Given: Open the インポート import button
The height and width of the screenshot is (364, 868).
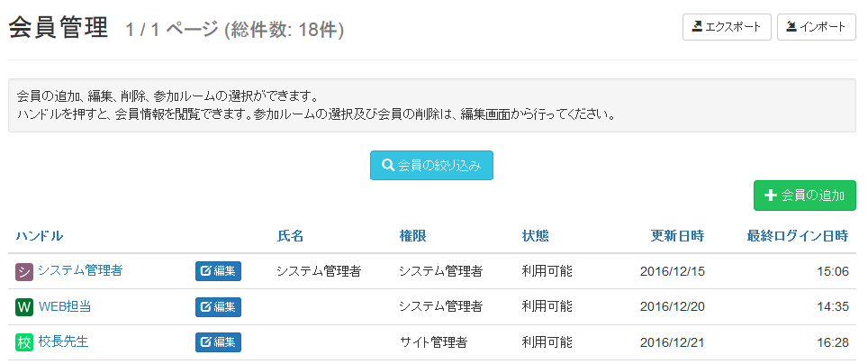Looking at the screenshot, I should coord(817,27).
